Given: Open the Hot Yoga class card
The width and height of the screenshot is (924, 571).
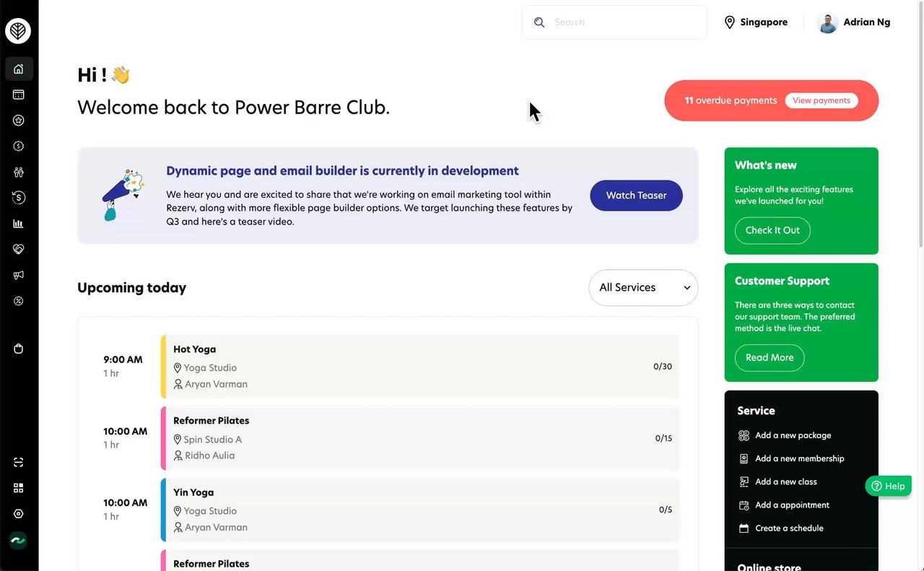Looking at the screenshot, I should 419,366.
